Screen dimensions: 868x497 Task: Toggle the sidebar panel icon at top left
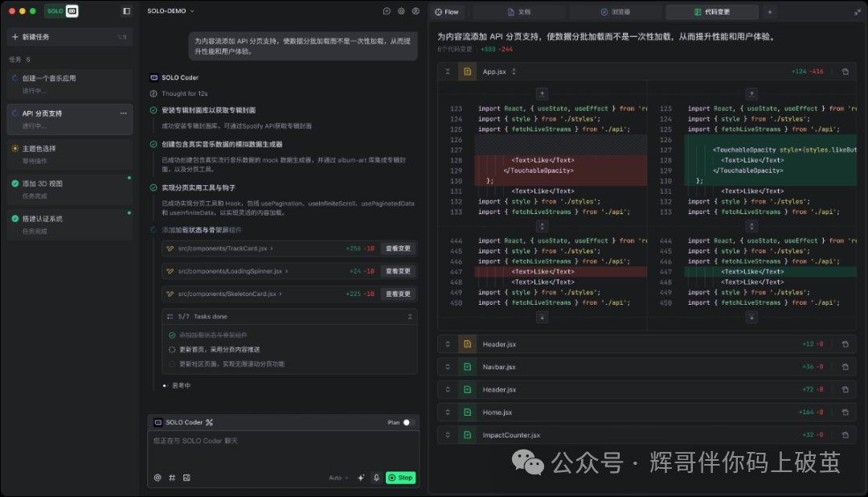coord(125,10)
